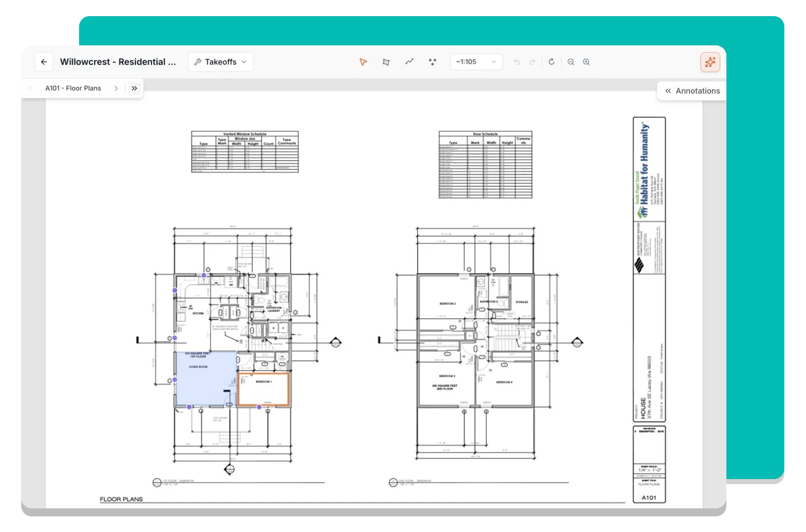806x532 pixels.
Task: Open the Takeoffs dropdown menu
Action: click(221, 62)
